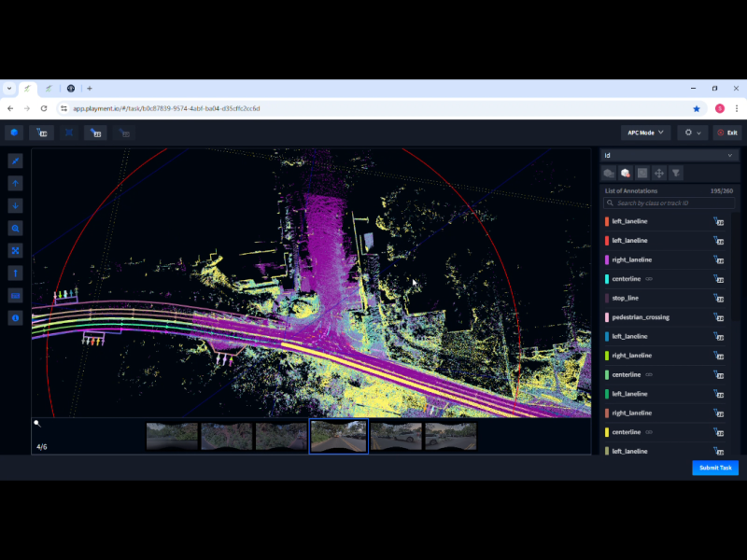Click the cube with red badge icon

(x=626, y=174)
